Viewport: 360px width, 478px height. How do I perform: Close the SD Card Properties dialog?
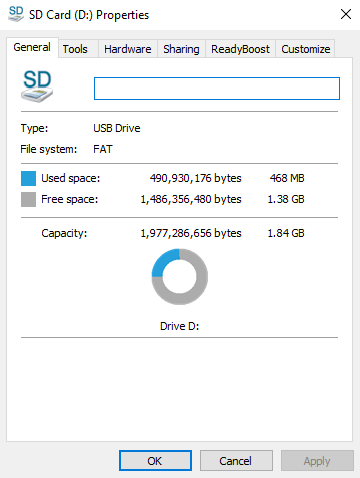coord(346,14)
